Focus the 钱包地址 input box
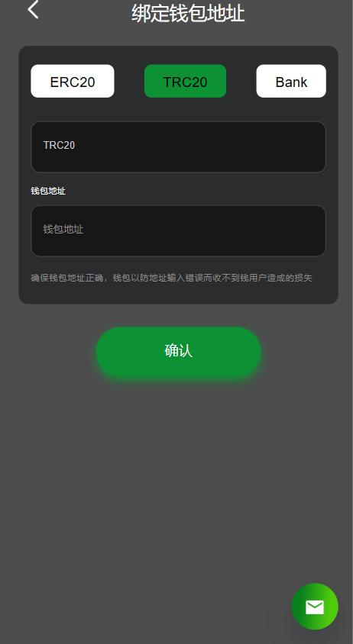 tap(179, 231)
